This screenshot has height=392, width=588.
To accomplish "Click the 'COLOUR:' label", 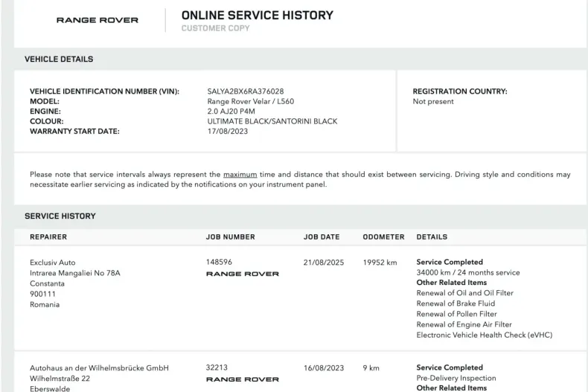I will point(47,121).
